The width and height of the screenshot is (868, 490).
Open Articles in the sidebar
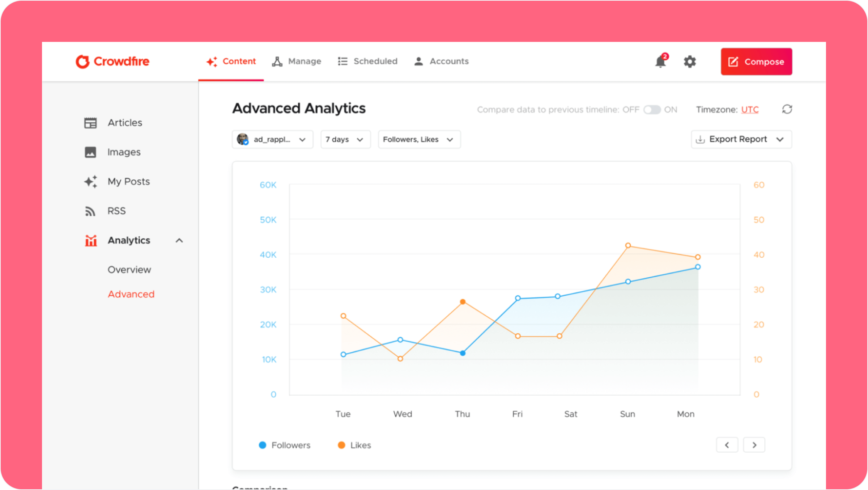[125, 123]
